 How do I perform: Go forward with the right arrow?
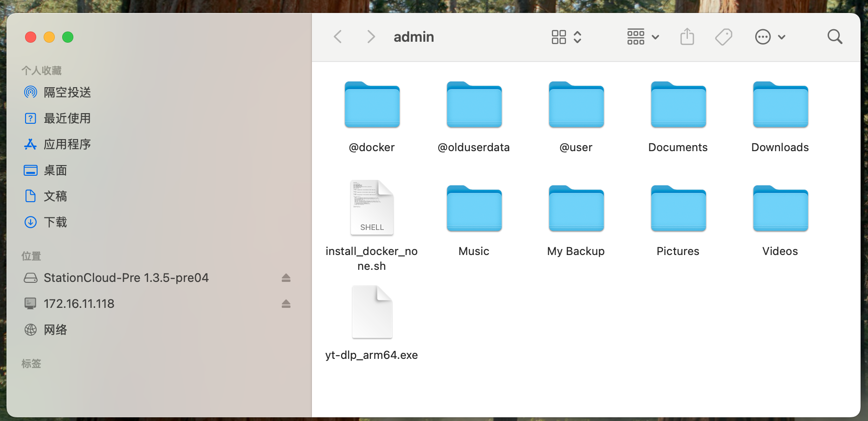click(x=370, y=37)
